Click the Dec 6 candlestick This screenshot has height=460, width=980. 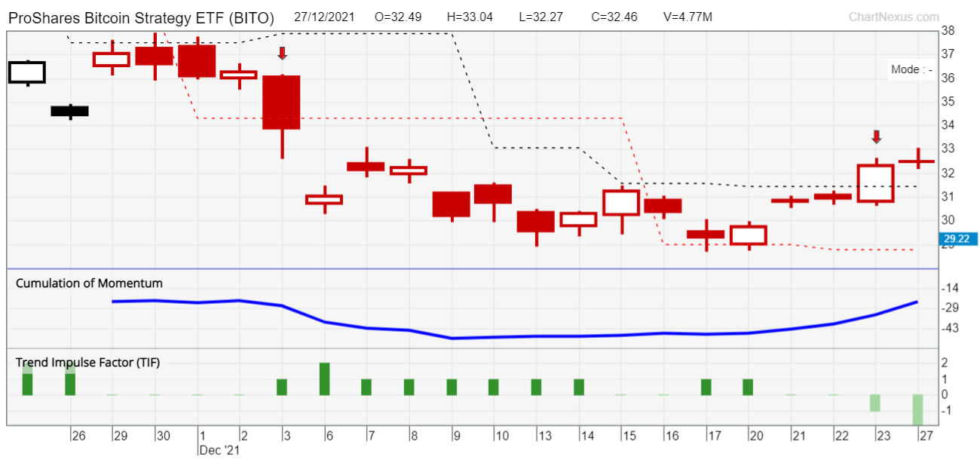324,199
